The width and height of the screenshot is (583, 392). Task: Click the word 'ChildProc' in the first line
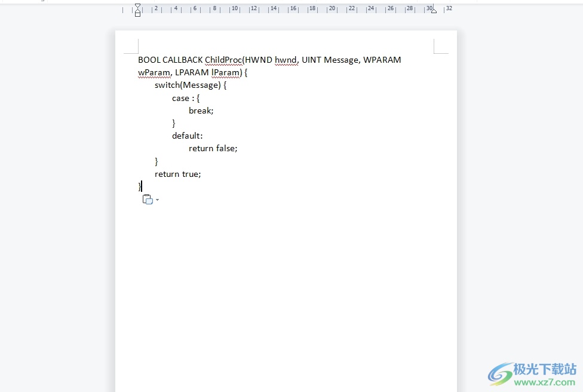point(223,60)
